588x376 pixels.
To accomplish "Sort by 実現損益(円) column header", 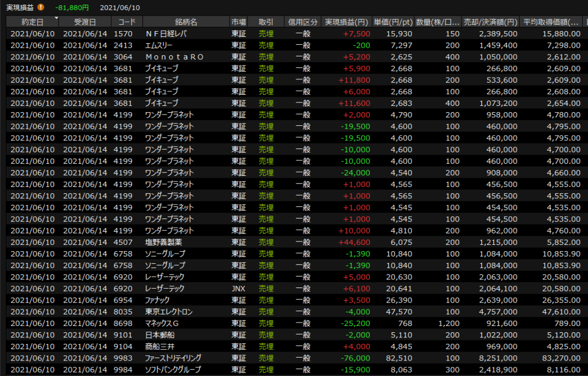I will point(346,22).
